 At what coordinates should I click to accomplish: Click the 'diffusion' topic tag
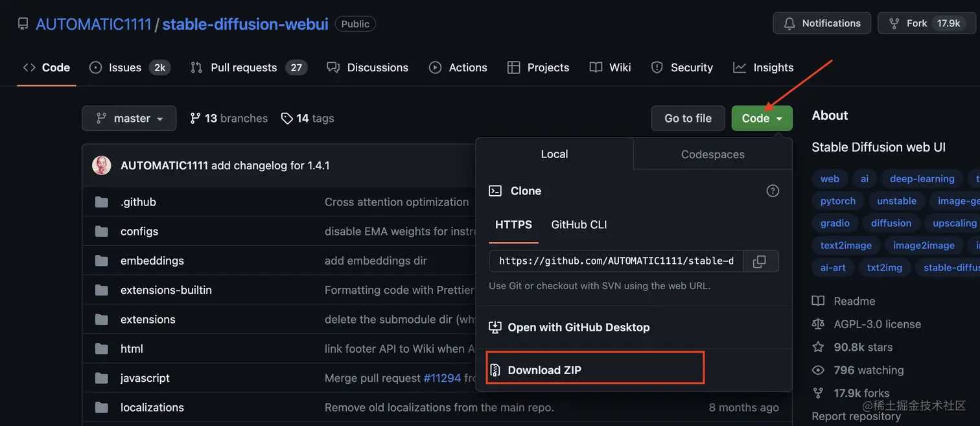pos(891,223)
